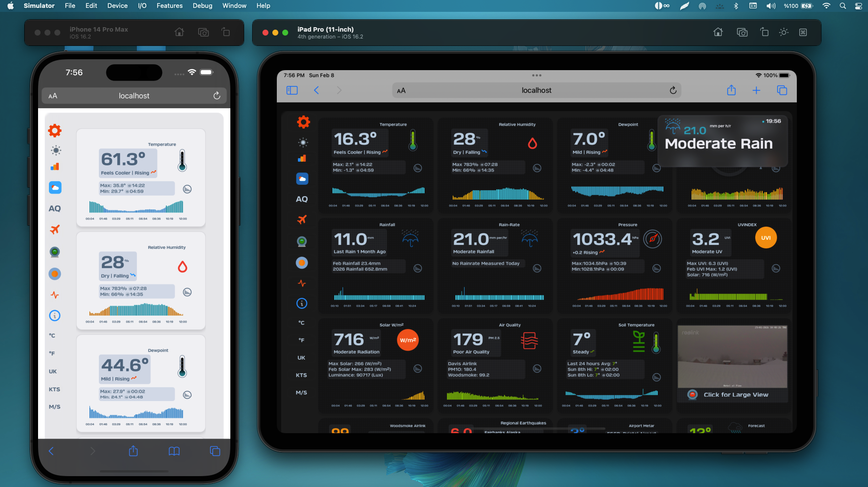Switch units to °F in the iPad sidebar

pos(302,340)
